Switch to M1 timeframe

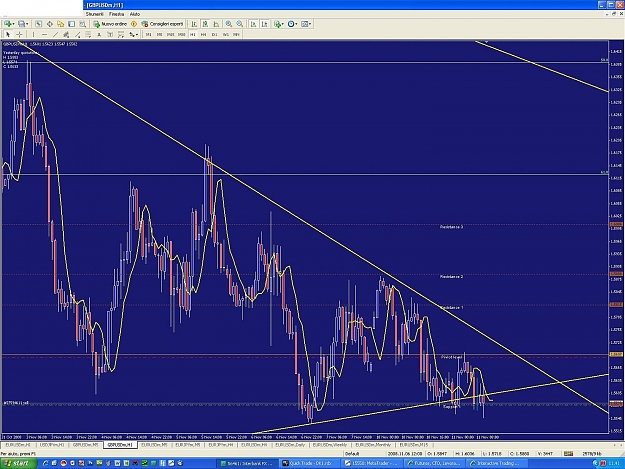(x=148, y=34)
